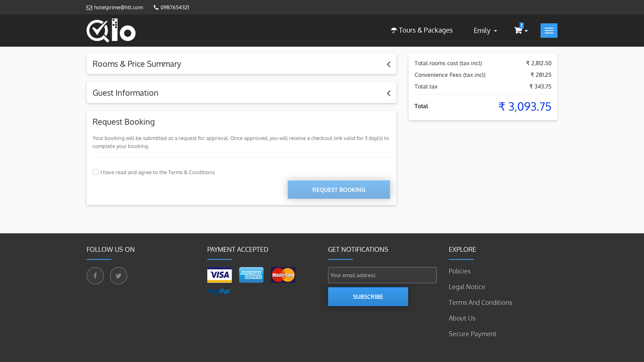Submit the Request Booking button

339,190
